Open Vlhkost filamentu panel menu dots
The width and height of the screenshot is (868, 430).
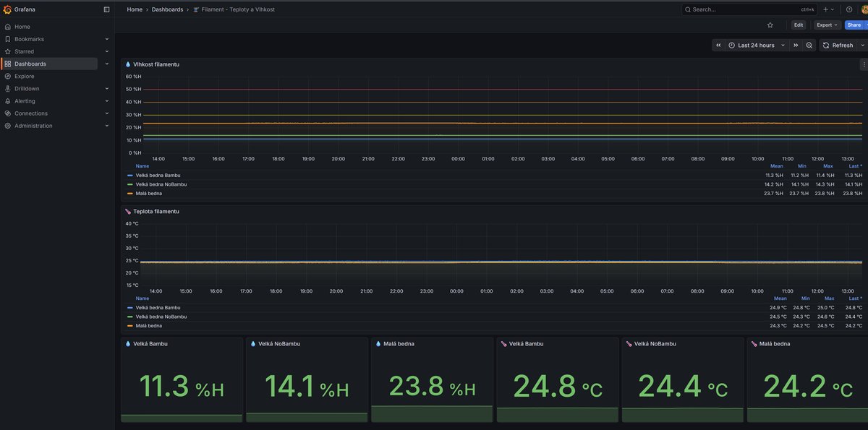863,64
